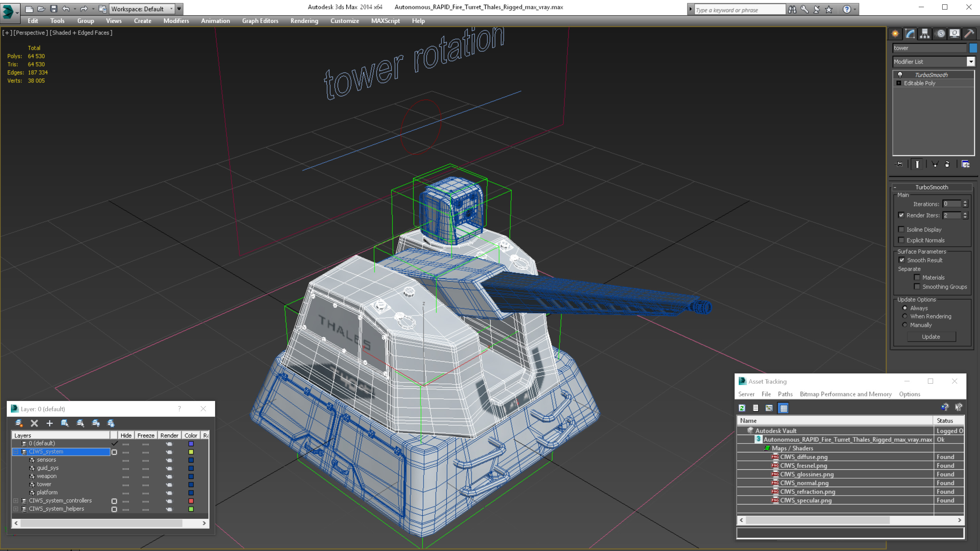This screenshot has width=980, height=551.
Task: Click Perspective viewport label
Action: (31, 33)
